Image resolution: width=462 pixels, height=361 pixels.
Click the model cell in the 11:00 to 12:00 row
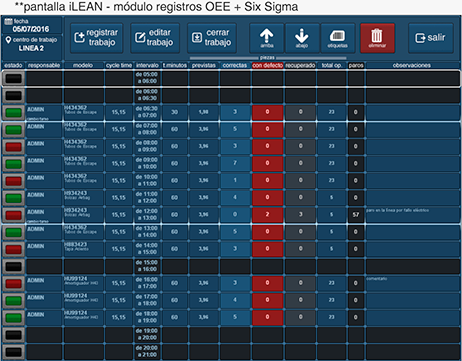[84, 198]
